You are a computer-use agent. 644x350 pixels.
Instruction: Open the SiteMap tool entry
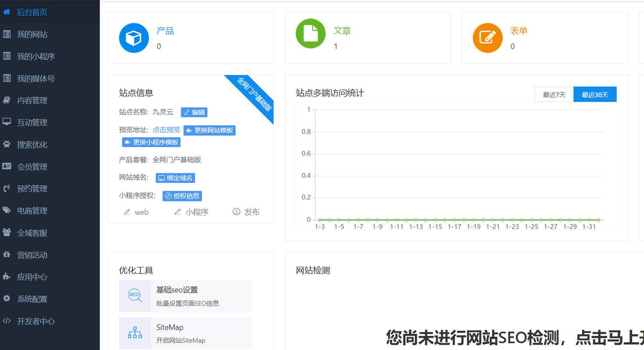186,333
